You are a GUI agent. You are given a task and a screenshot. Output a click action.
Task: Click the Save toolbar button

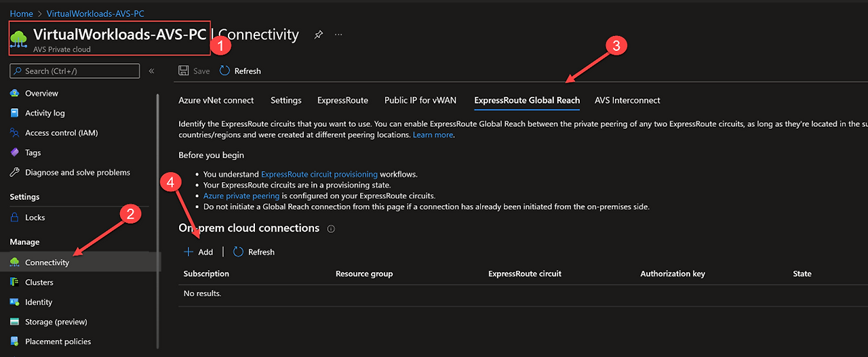[194, 70]
